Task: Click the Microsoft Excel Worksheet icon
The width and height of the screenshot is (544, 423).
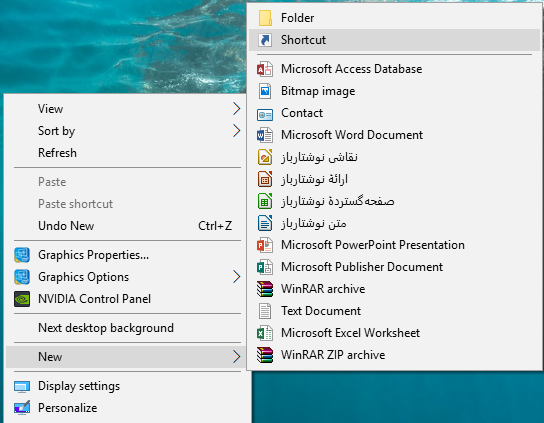Action: tap(265, 333)
